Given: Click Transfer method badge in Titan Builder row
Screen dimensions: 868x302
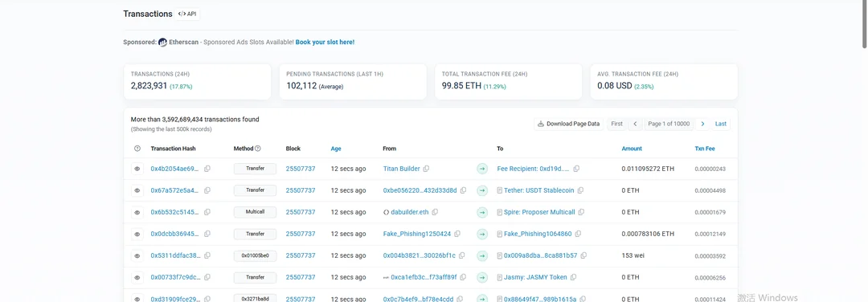Looking at the screenshot, I should tap(256, 169).
